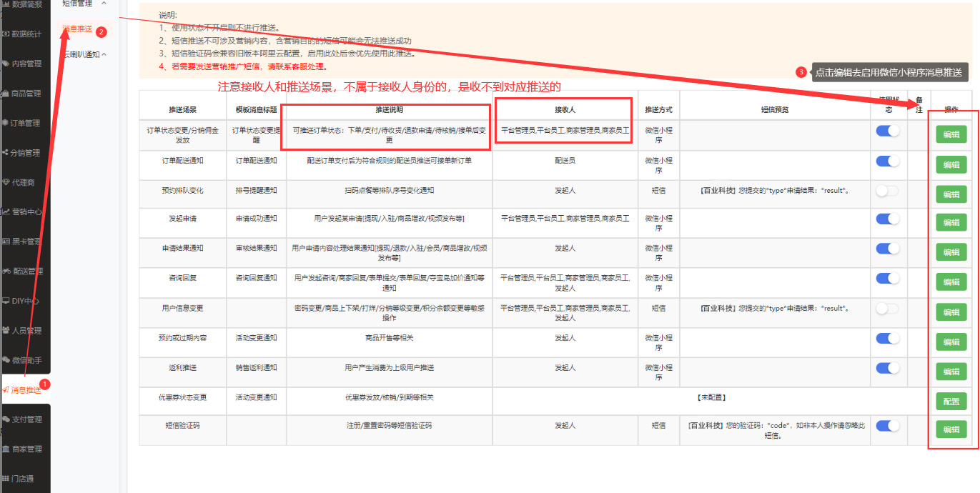Viewport: 980px width, 493px height.
Task: Disable the 订单配送通知 status toggle
Action: pos(887,161)
